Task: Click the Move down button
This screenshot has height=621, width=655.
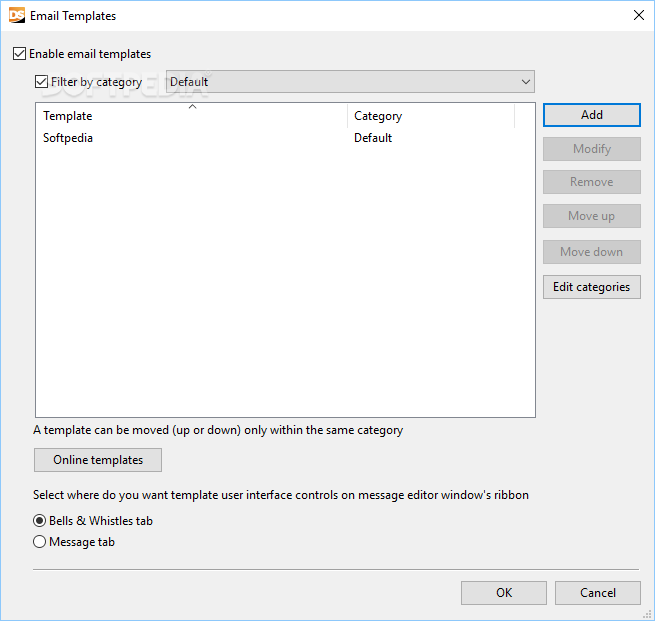Action: click(x=592, y=252)
